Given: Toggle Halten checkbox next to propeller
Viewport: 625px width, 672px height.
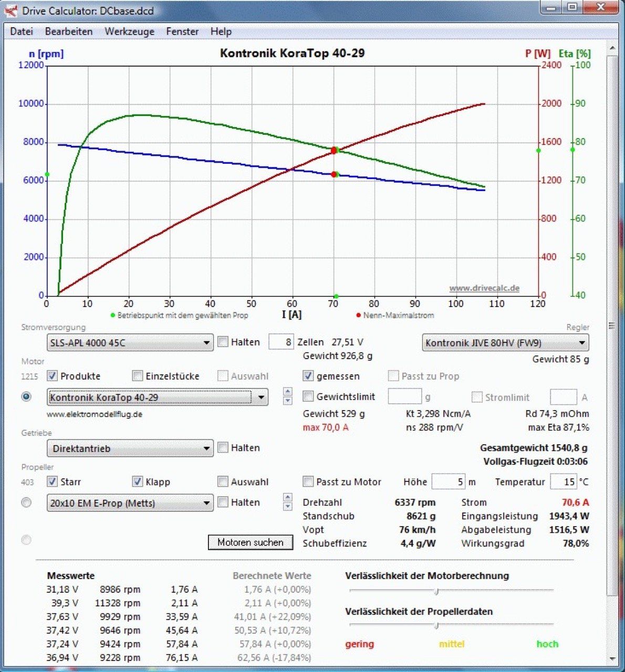Looking at the screenshot, I should pos(223,502).
